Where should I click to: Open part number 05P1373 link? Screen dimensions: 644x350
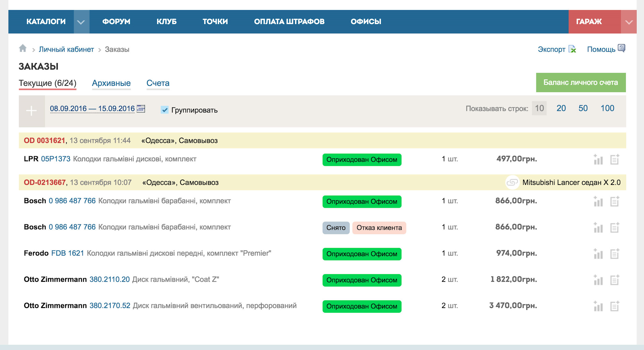pos(56,159)
